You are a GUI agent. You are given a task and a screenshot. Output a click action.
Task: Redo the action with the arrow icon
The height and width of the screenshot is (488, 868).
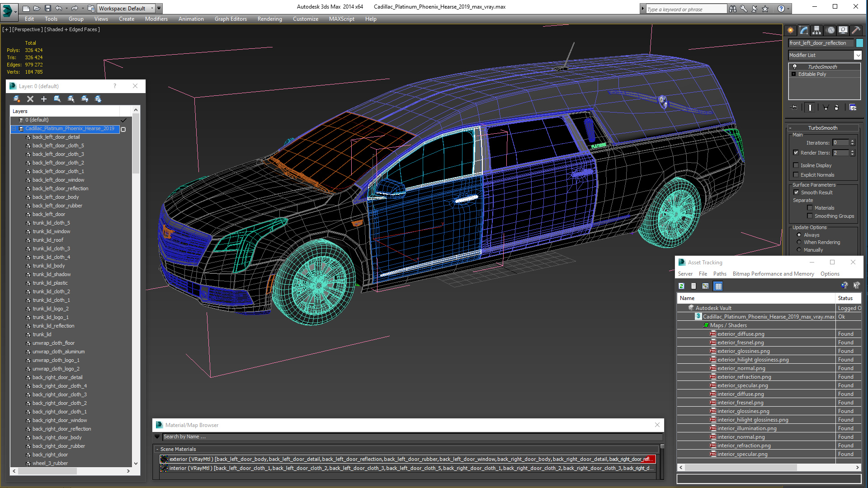pyautogui.click(x=75, y=8)
